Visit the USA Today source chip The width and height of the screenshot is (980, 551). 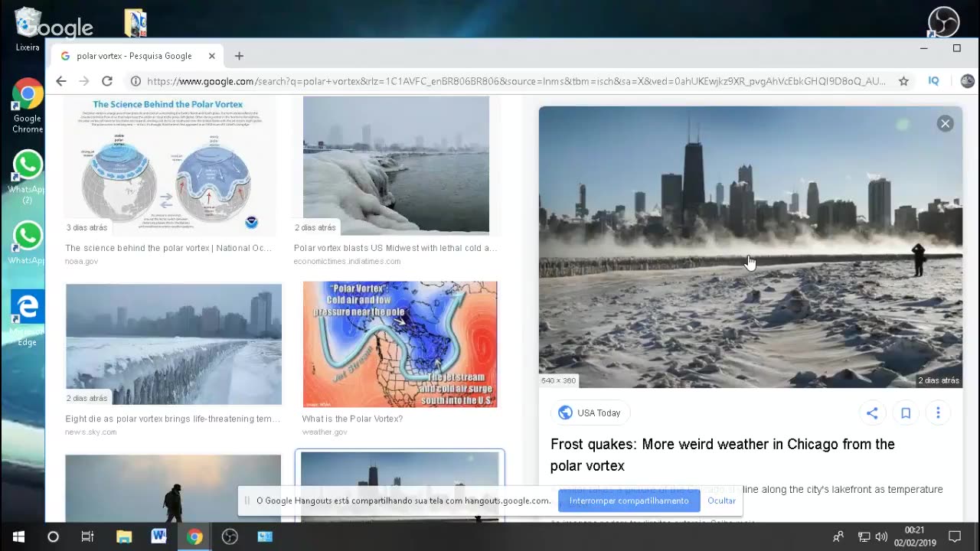pyautogui.click(x=590, y=412)
